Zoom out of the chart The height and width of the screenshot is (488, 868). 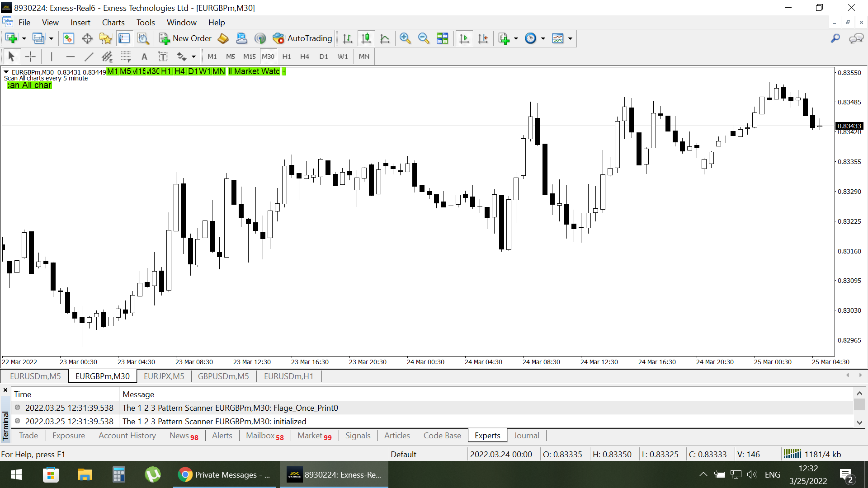[424, 38]
